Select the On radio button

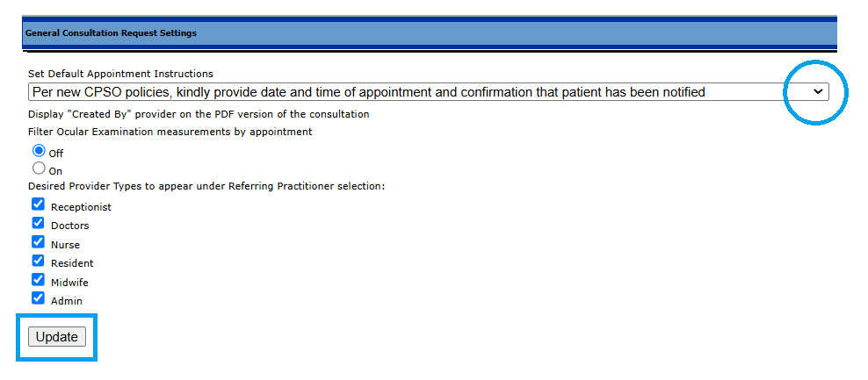[39, 168]
